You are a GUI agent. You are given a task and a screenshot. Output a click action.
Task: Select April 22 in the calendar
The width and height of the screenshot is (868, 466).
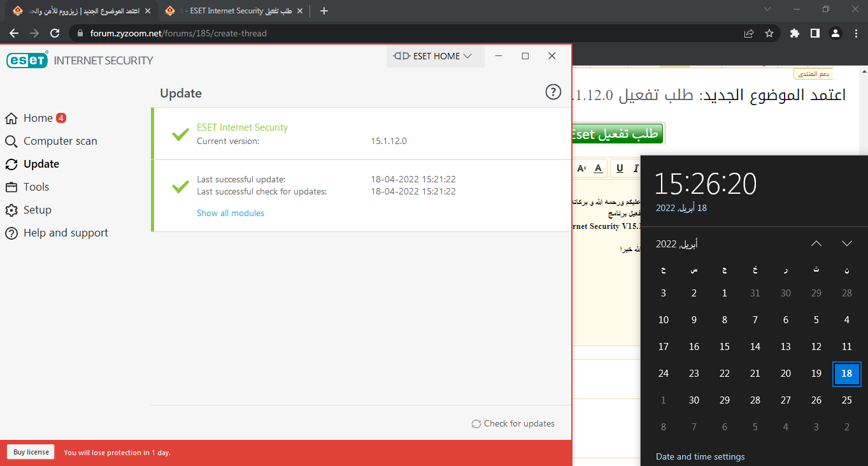point(724,374)
